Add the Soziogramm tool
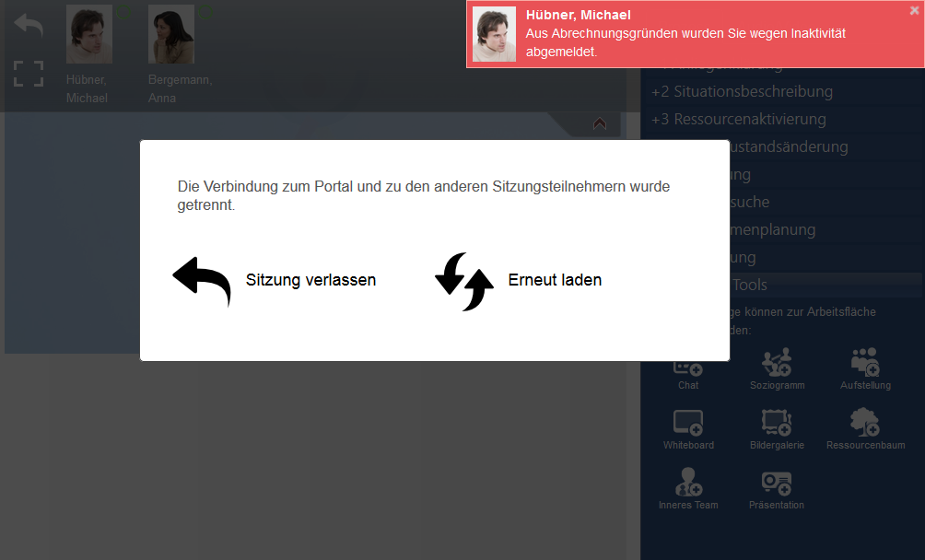The width and height of the screenshot is (925, 560). 777,369
